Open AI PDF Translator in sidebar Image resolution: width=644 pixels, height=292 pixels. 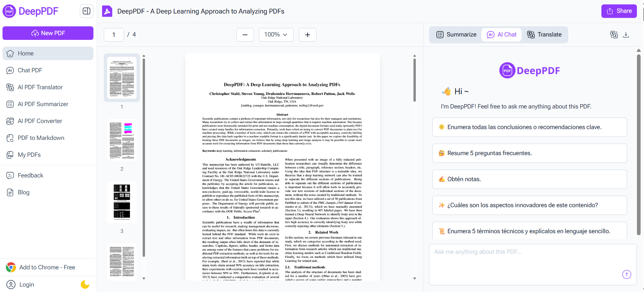click(x=40, y=87)
